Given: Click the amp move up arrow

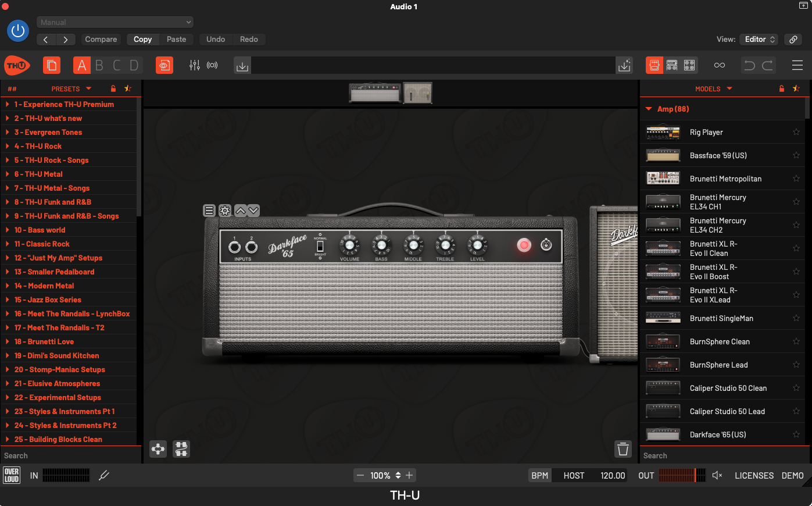Looking at the screenshot, I should click(241, 211).
